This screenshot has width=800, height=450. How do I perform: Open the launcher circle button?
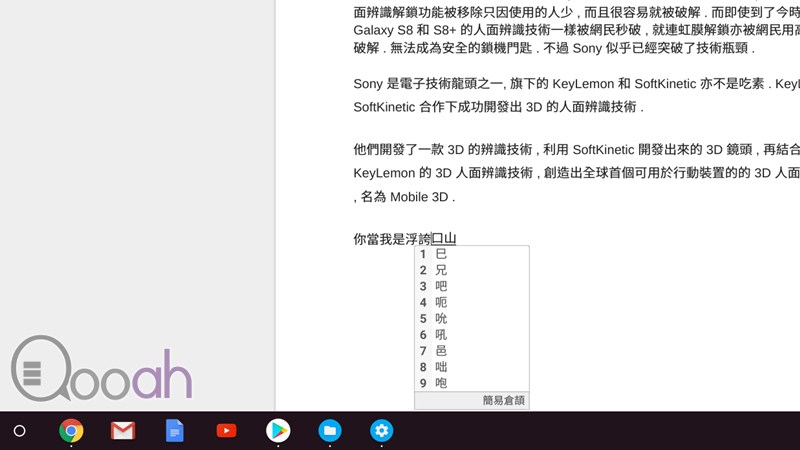click(x=19, y=431)
